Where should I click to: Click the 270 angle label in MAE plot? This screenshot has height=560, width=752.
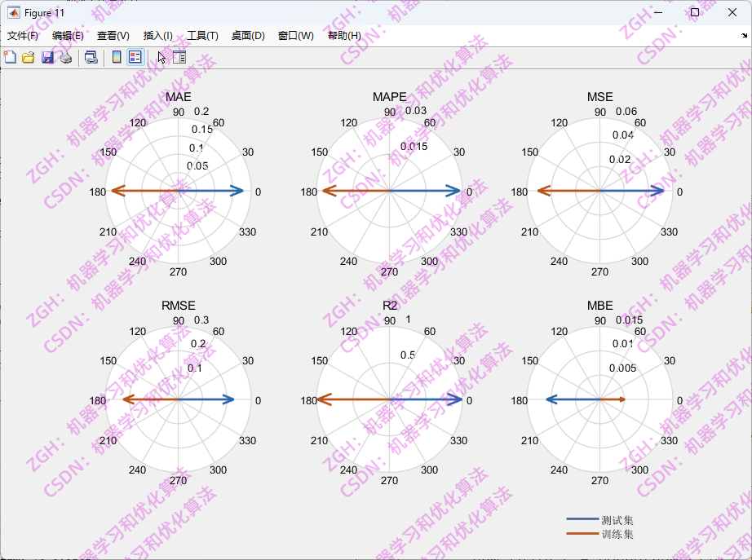tap(178, 272)
